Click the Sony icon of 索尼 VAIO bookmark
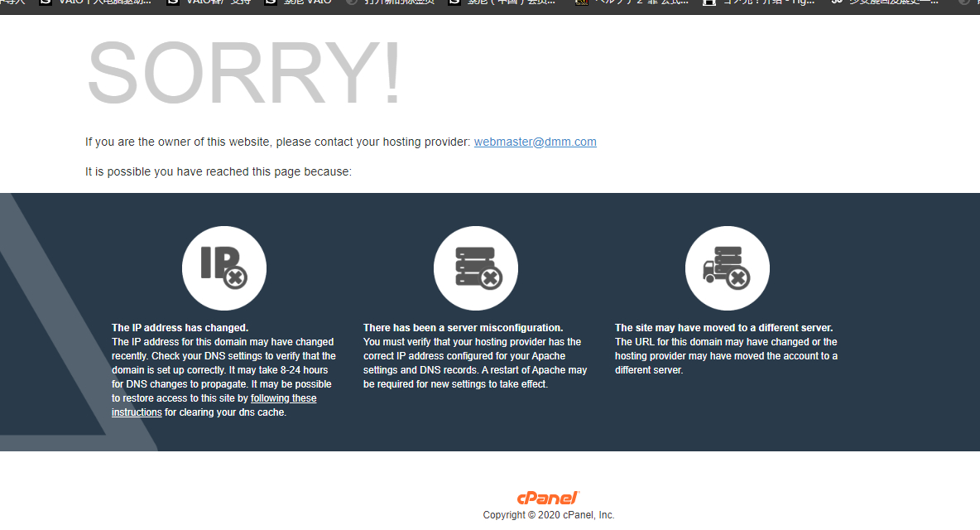This screenshot has width=980, height=530. pos(271,2)
